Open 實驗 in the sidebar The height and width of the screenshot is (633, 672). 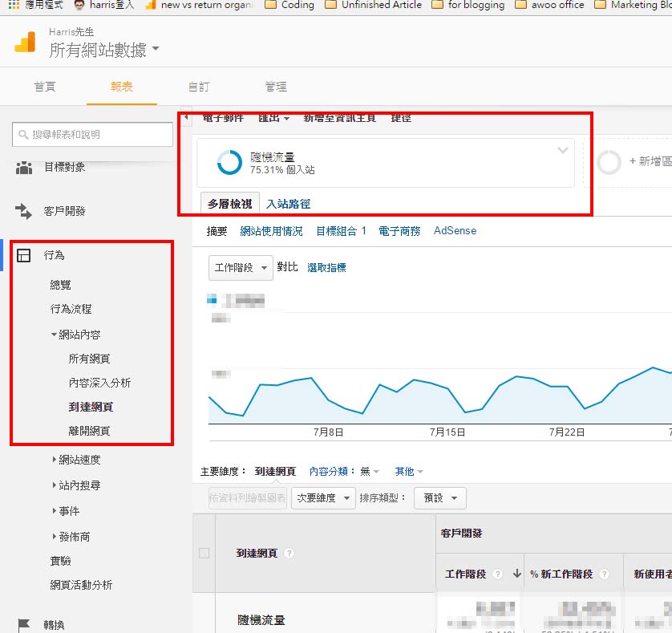pyautogui.click(x=60, y=561)
